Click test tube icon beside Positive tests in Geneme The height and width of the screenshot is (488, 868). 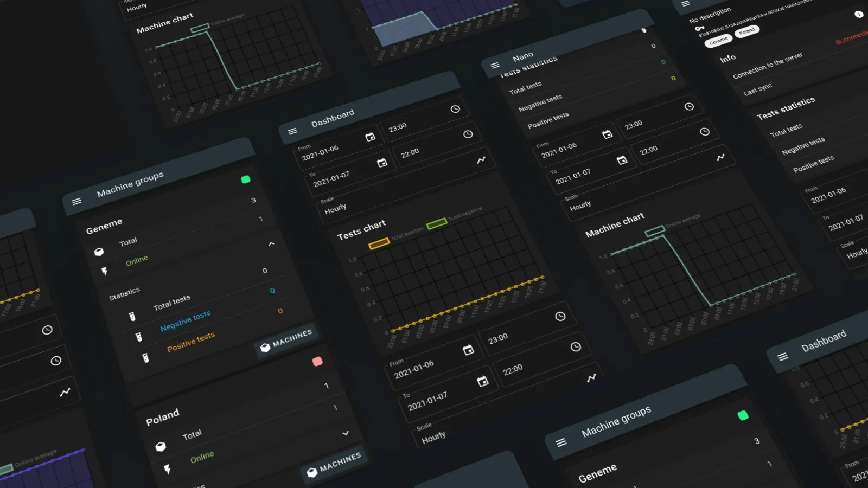pyautogui.click(x=145, y=357)
